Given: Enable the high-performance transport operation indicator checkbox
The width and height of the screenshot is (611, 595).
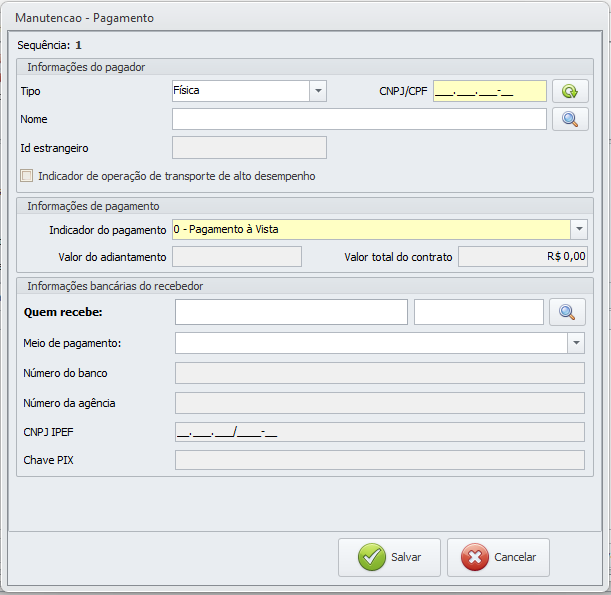Looking at the screenshot, I should pyautogui.click(x=27, y=176).
